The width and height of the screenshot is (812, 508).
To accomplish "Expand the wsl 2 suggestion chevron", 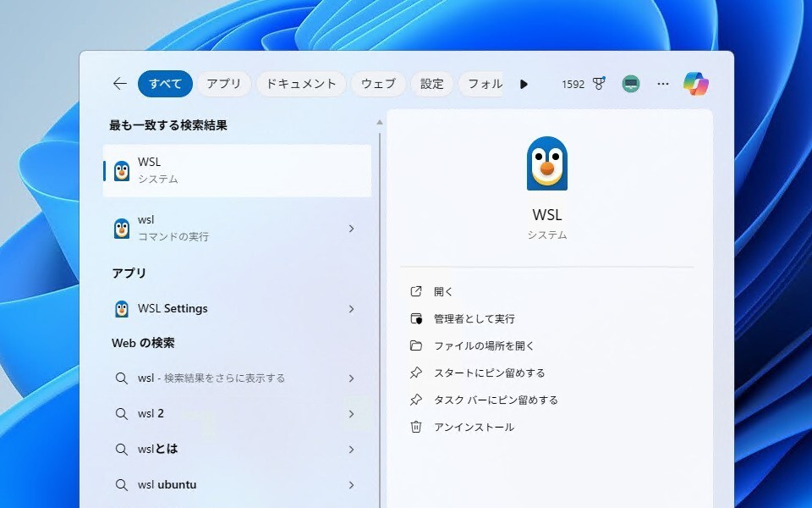I will coord(352,414).
